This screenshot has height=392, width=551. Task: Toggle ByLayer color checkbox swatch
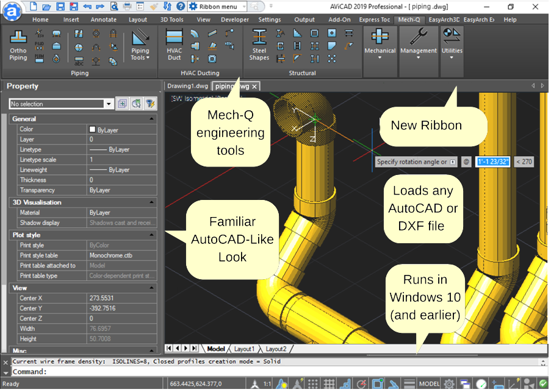(x=92, y=129)
